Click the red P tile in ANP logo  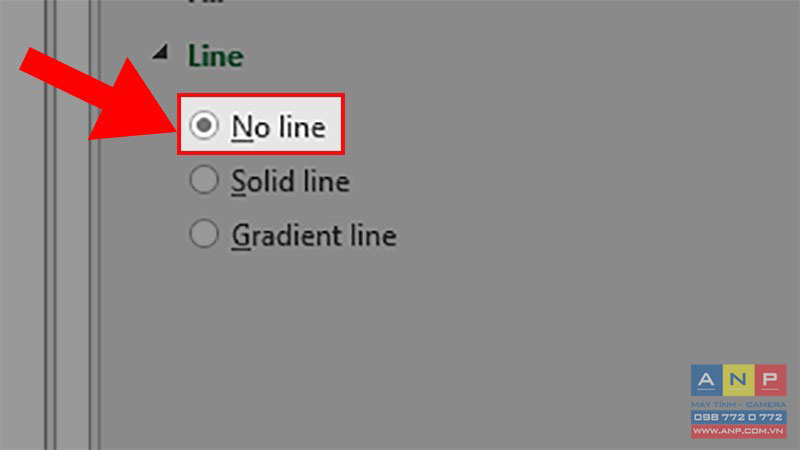tap(770, 380)
